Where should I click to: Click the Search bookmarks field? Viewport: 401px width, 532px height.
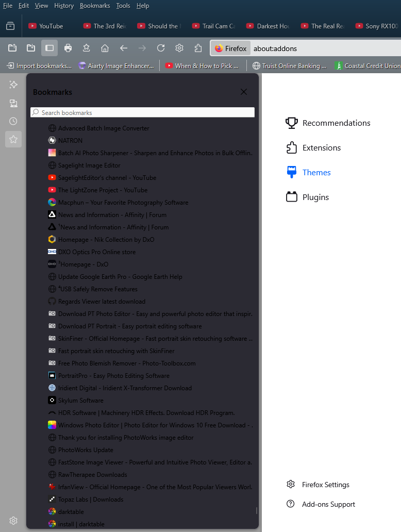click(x=142, y=112)
